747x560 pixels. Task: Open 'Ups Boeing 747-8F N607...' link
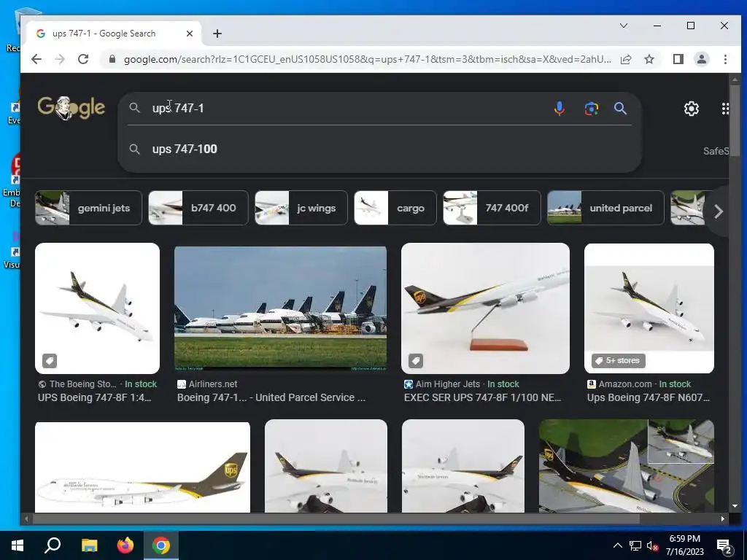[648, 397]
